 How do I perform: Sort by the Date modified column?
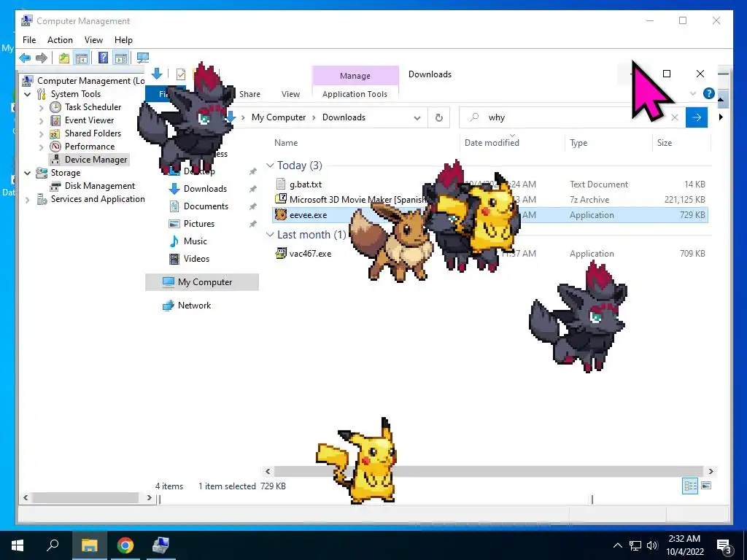[x=492, y=143]
